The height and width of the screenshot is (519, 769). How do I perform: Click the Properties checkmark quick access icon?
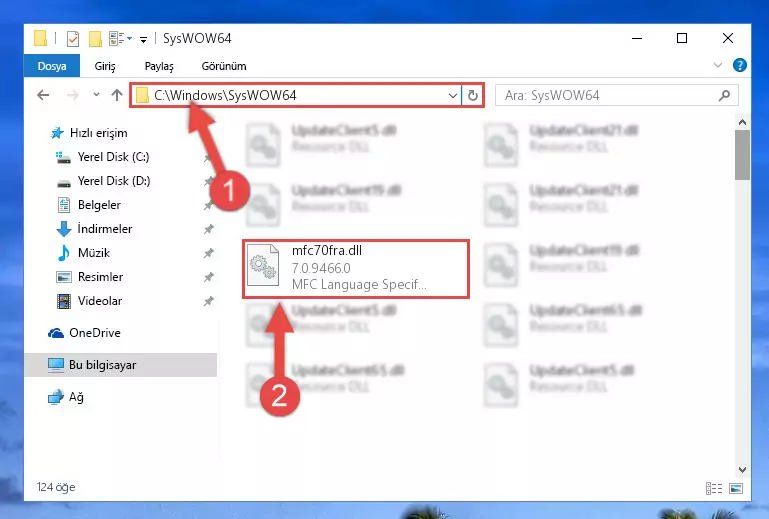pyautogui.click(x=73, y=38)
